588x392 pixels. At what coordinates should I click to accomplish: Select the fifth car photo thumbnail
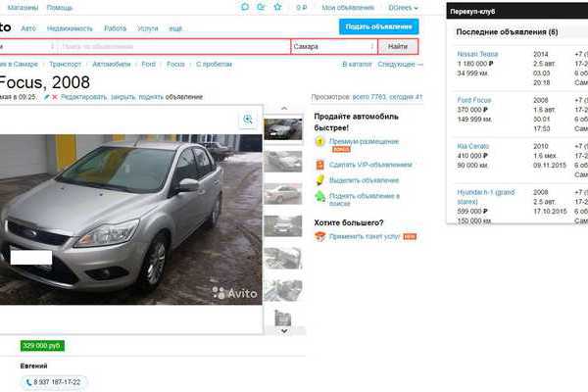click(x=283, y=258)
